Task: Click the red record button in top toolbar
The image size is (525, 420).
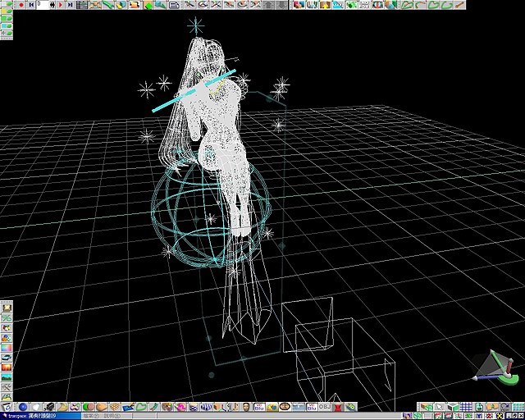Action: click(19, 5)
